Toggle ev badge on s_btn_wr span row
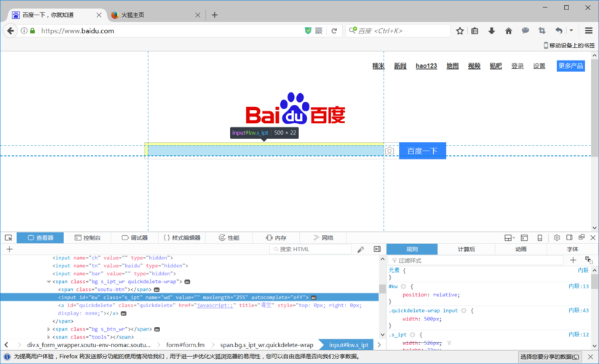This screenshot has height=364, width=599. click(x=157, y=329)
